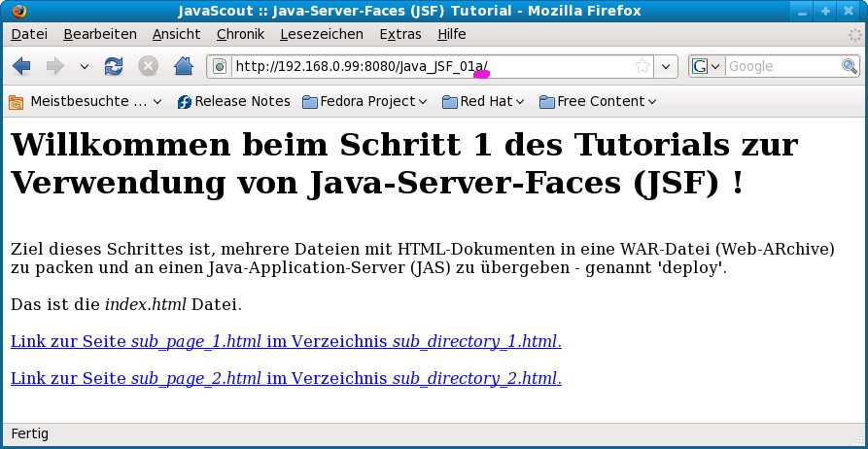Open the Google search engine selector
The height and width of the screenshot is (449, 868).
pos(706,66)
